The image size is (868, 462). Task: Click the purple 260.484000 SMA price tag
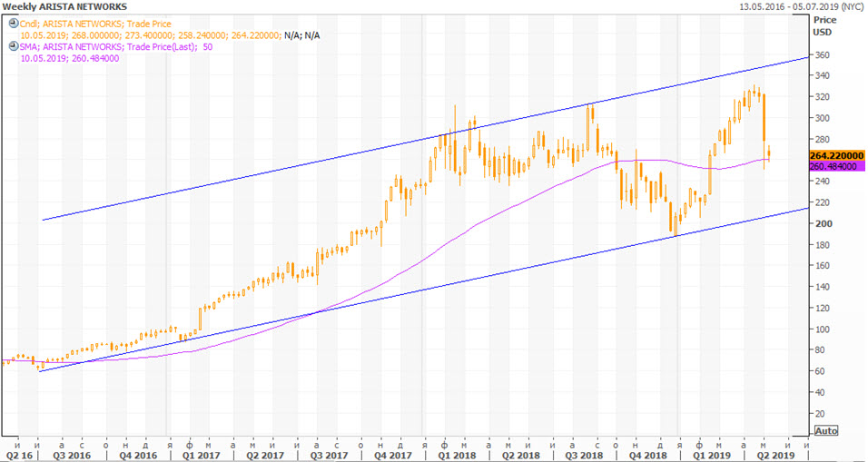coord(834,165)
